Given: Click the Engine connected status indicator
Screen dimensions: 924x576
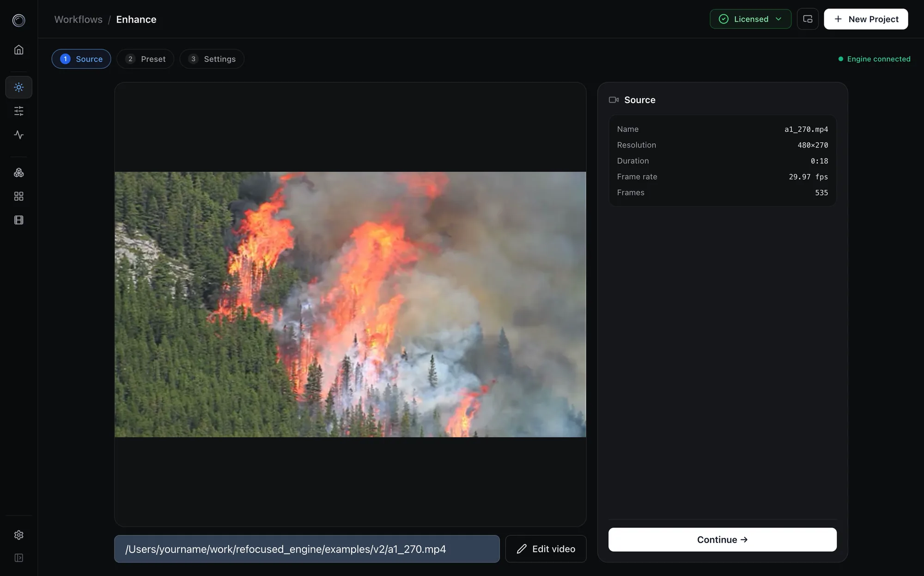Looking at the screenshot, I should pyautogui.click(x=874, y=59).
